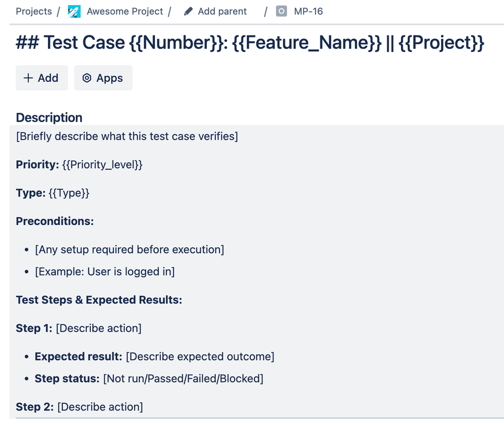Click the MP-16 issue type icon
The width and height of the screenshot is (504, 424).
tap(281, 11)
